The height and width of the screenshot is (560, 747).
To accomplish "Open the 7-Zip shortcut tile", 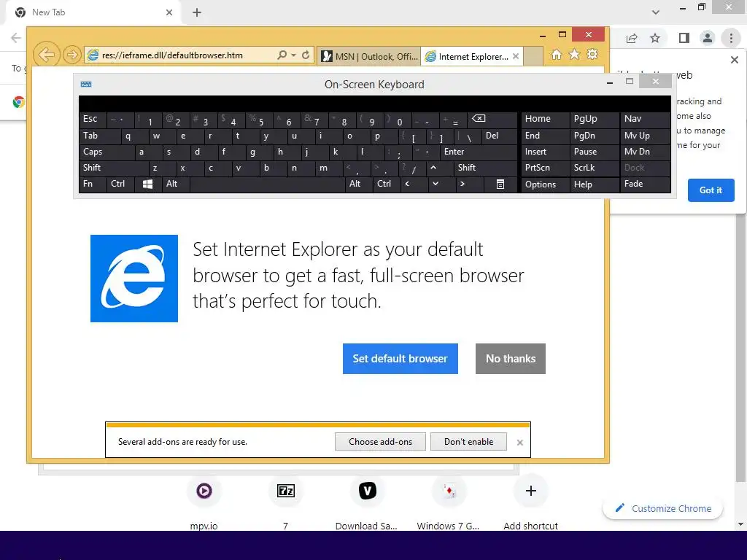I will [x=285, y=491].
